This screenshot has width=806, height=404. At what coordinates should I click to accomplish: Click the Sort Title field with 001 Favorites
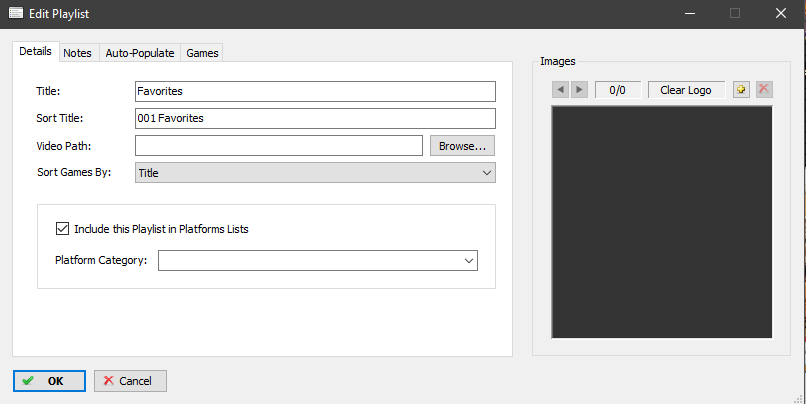point(315,118)
